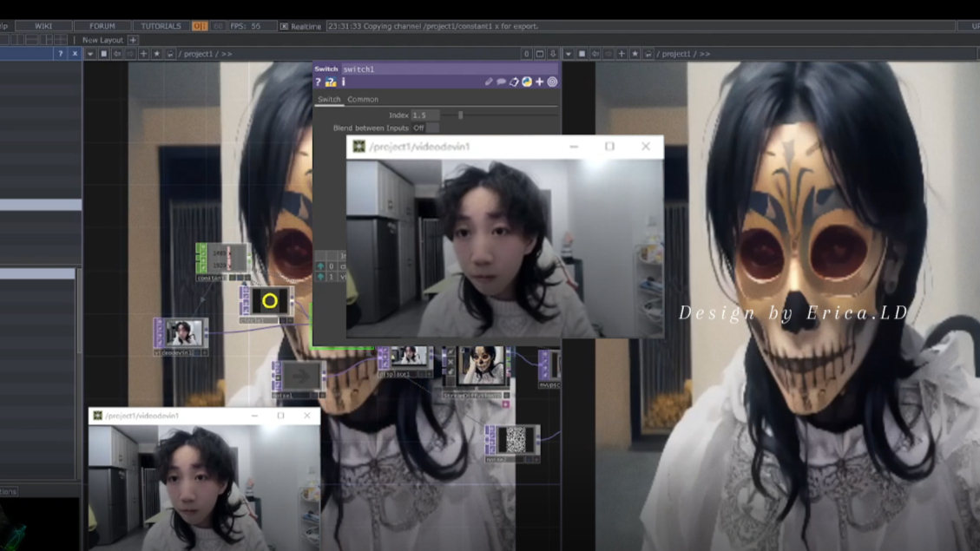
Task: Toggle the orange timeline power button
Action: click(200, 26)
